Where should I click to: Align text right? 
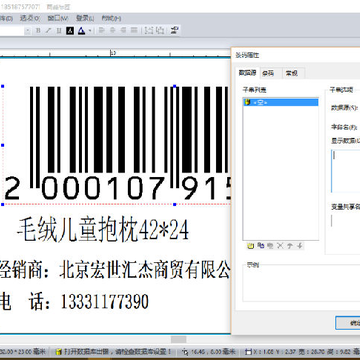click(123, 31)
